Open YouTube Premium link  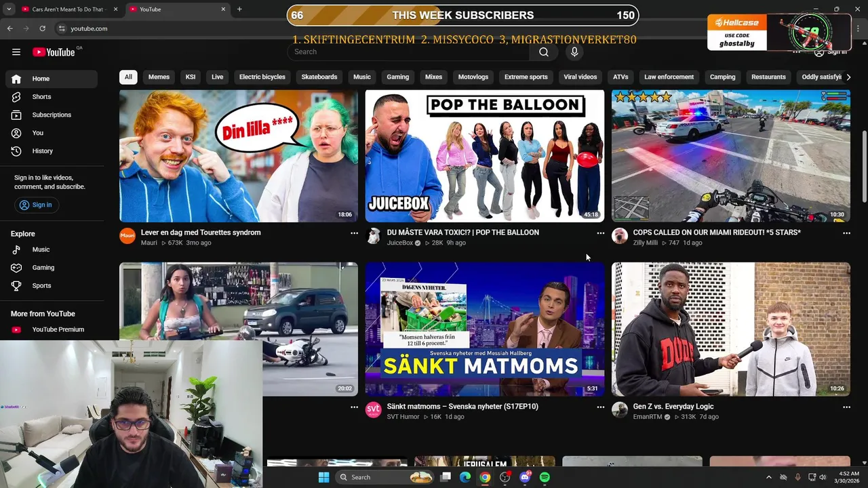point(52,329)
